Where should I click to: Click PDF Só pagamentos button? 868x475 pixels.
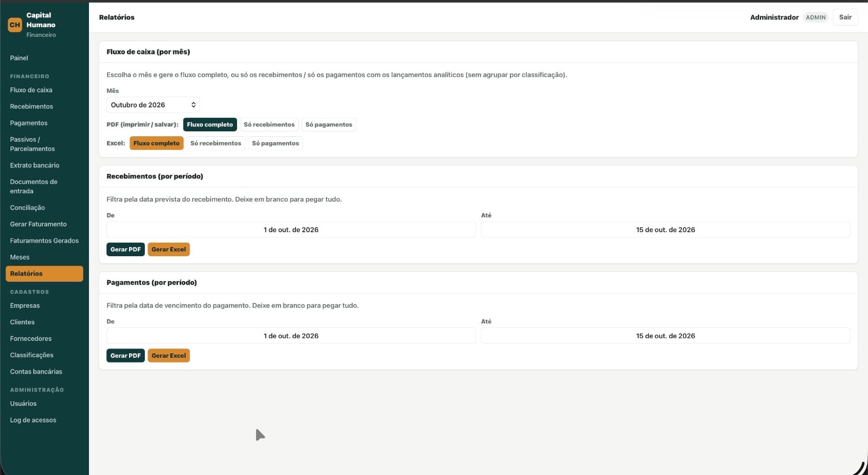(x=329, y=124)
